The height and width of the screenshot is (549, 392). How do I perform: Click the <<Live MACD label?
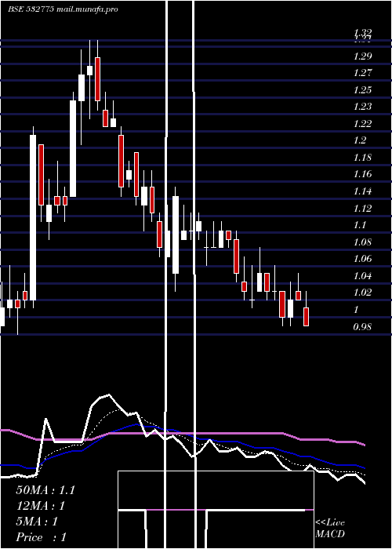point(330,529)
